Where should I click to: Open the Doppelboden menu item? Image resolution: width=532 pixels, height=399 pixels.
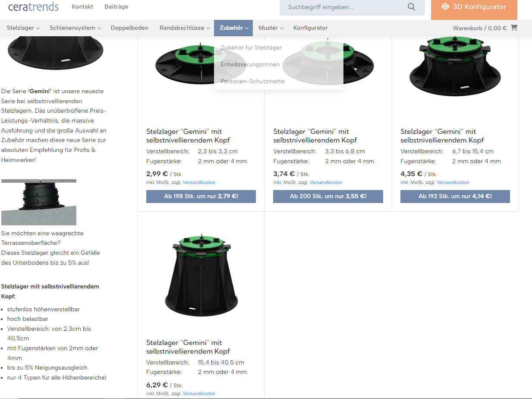click(x=129, y=28)
